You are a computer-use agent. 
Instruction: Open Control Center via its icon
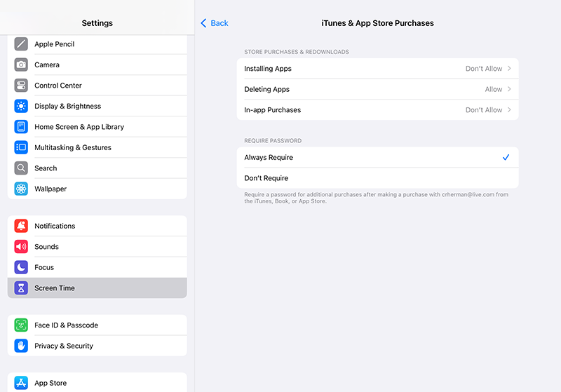pos(21,86)
